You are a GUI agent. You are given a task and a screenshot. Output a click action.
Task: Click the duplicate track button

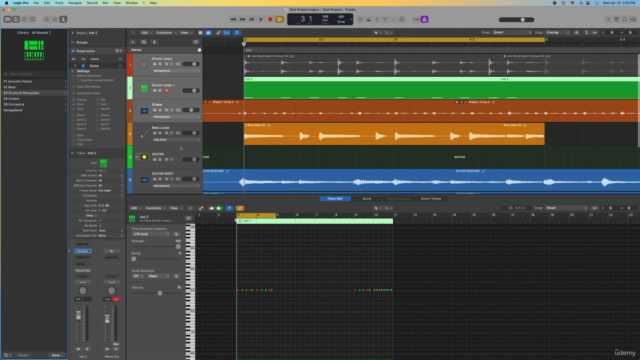(x=144, y=42)
